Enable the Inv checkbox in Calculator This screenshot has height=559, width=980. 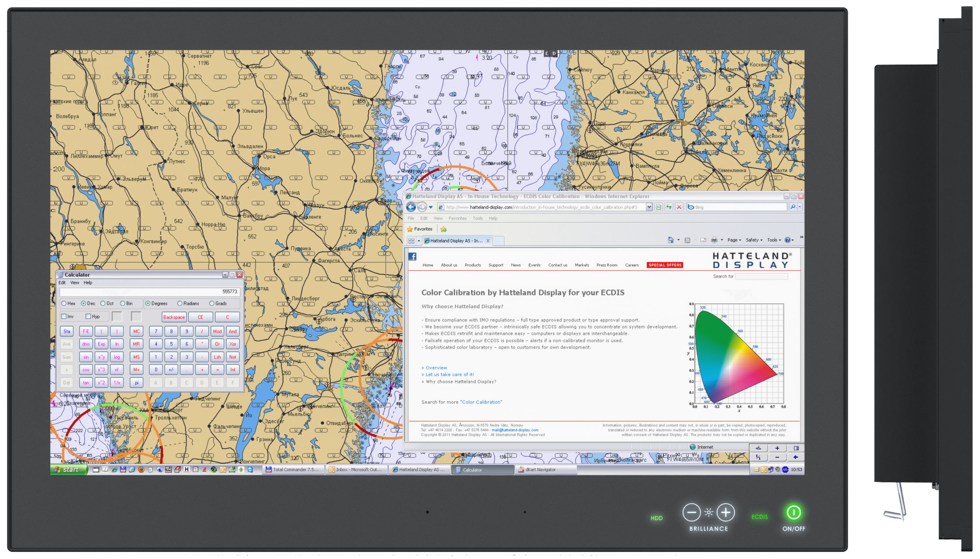(x=64, y=317)
